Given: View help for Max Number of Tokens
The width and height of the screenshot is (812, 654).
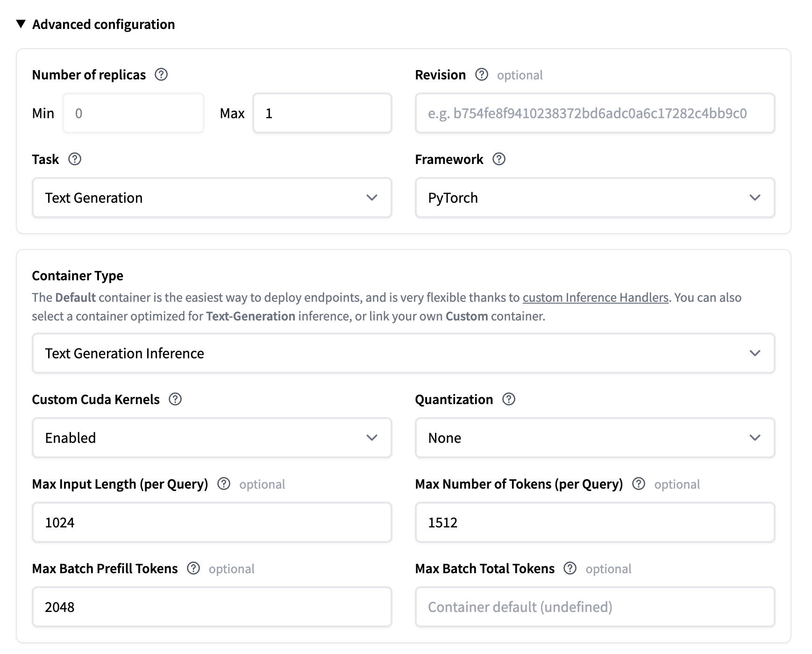Looking at the screenshot, I should click(639, 484).
